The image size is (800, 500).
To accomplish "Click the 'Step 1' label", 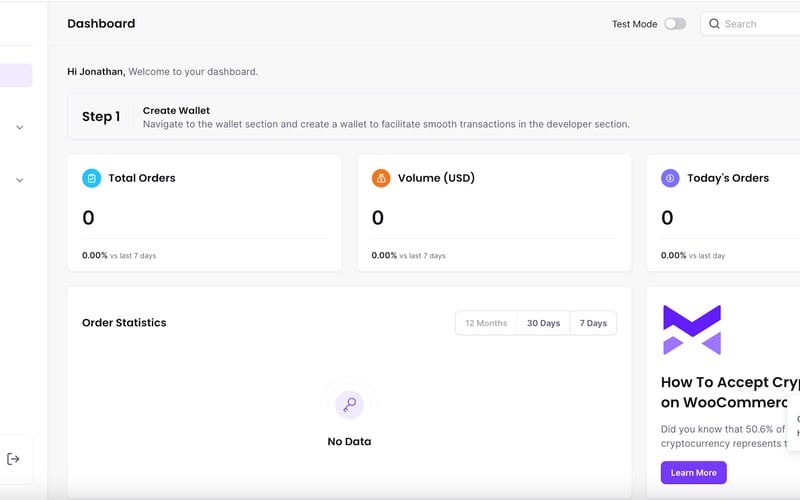I will click(101, 117).
